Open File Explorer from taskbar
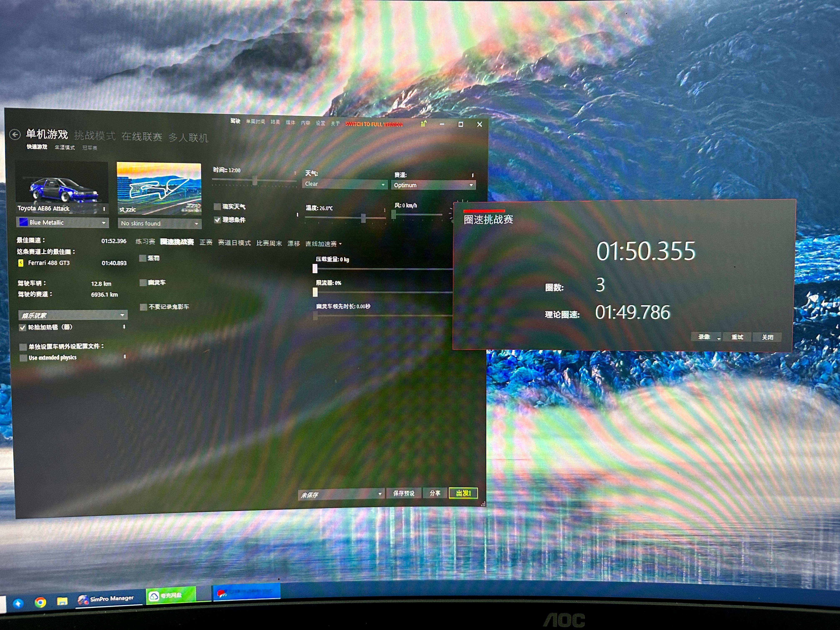 (62, 601)
